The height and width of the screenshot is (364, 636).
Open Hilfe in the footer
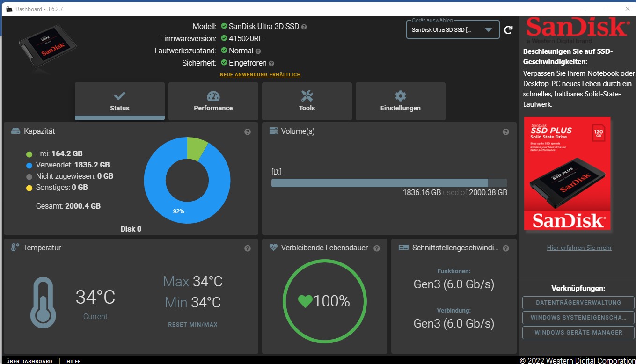pyautogui.click(x=74, y=361)
